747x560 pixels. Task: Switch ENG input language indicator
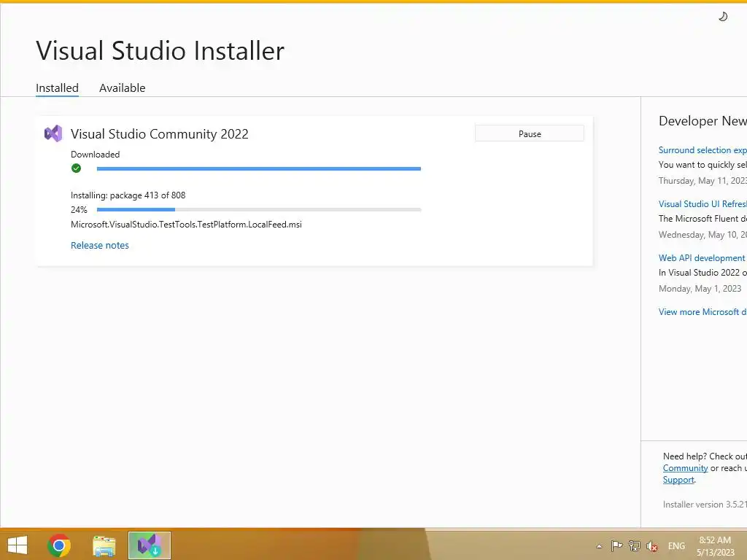pos(676,546)
